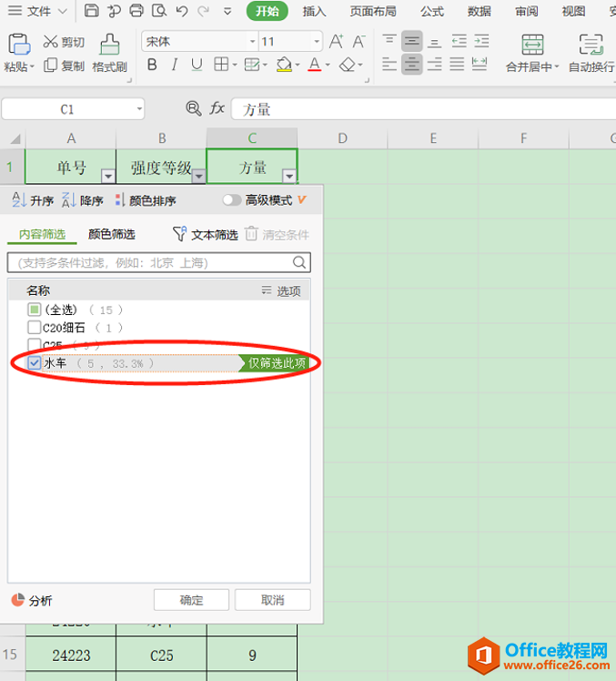This screenshot has width=616, height=681.
Task: Click the Paste (粘贴) icon
Action: click(19, 45)
